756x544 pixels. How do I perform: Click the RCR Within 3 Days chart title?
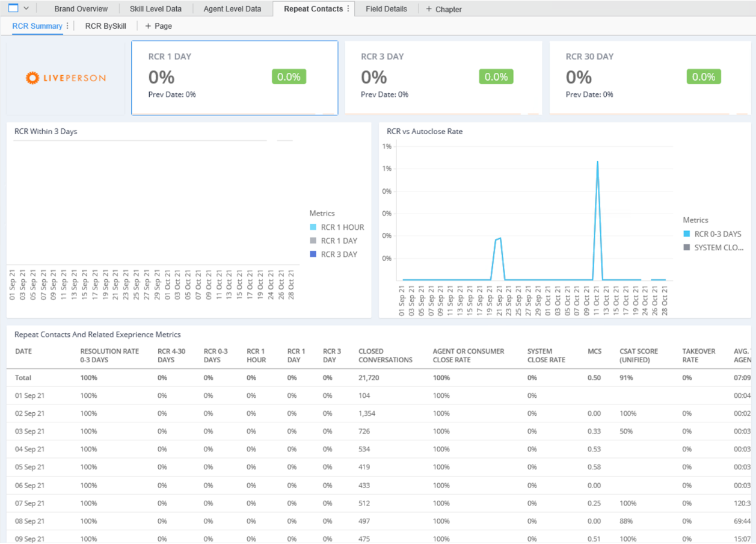click(x=46, y=131)
